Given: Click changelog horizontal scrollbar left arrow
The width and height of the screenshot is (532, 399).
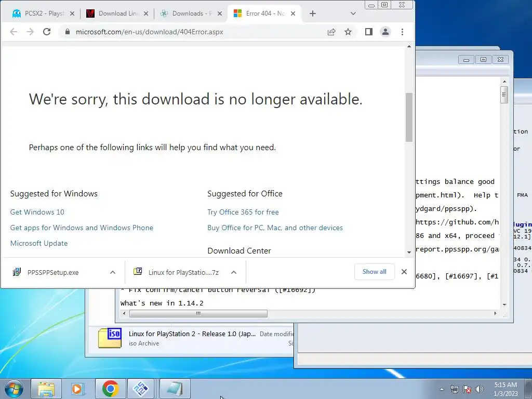Looking at the screenshot, I should [x=124, y=313].
